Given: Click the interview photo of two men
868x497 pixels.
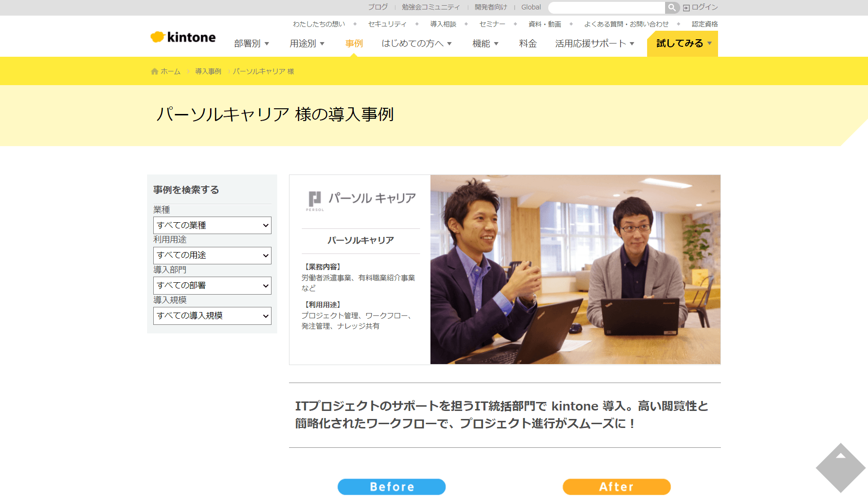Looking at the screenshot, I should pos(575,270).
